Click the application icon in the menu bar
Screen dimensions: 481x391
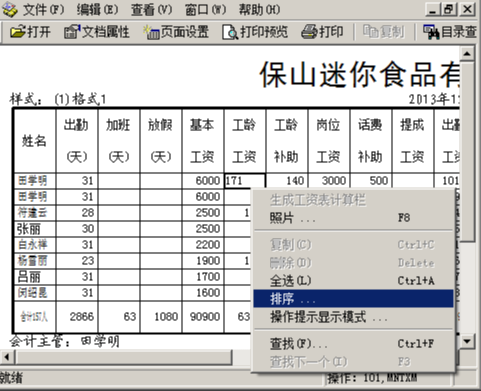pos(10,10)
